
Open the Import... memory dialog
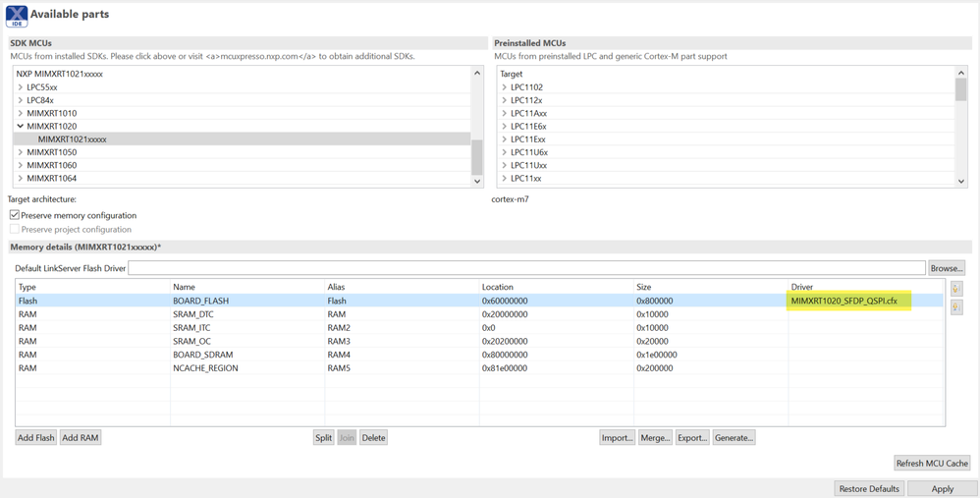pos(617,437)
